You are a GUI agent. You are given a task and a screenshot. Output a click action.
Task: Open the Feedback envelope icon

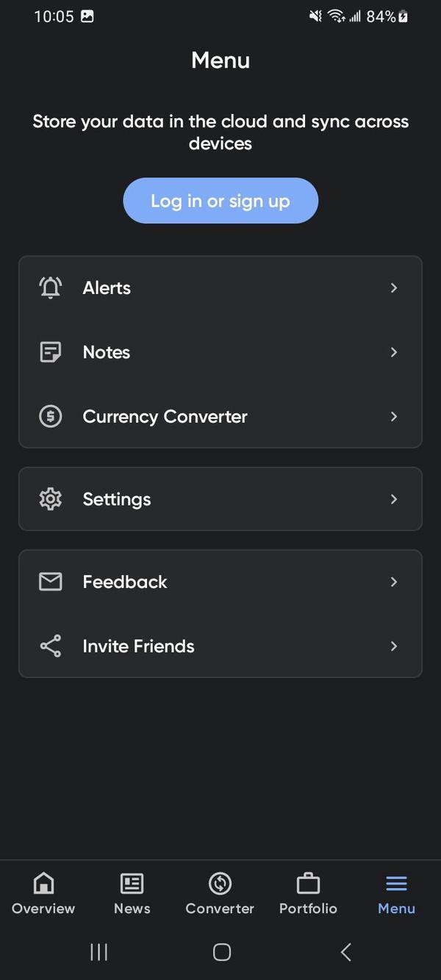pos(49,582)
